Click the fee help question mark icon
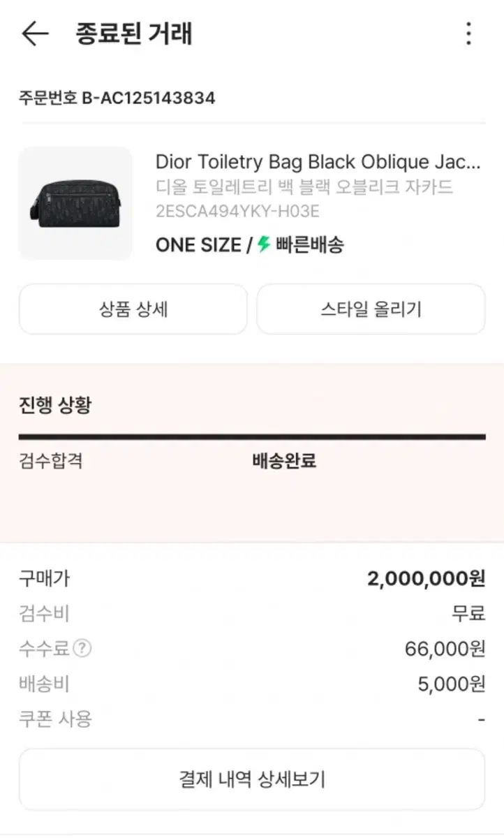This screenshot has width=504, height=838. (82, 649)
